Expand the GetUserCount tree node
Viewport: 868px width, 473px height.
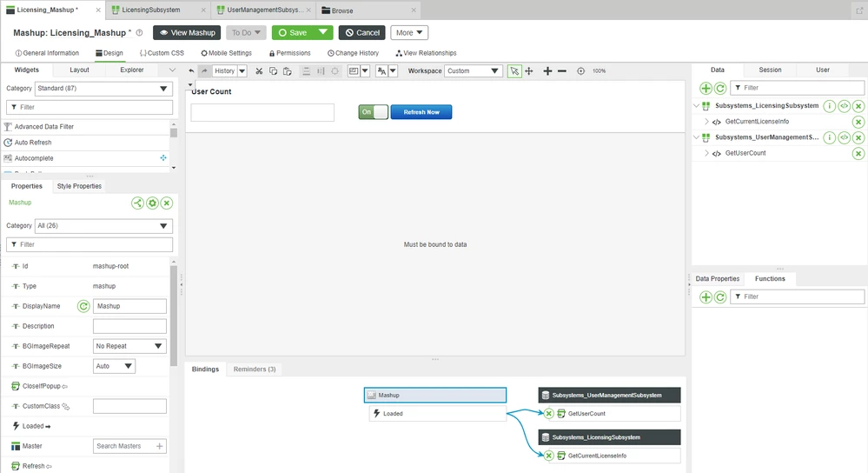click(706, 153)
